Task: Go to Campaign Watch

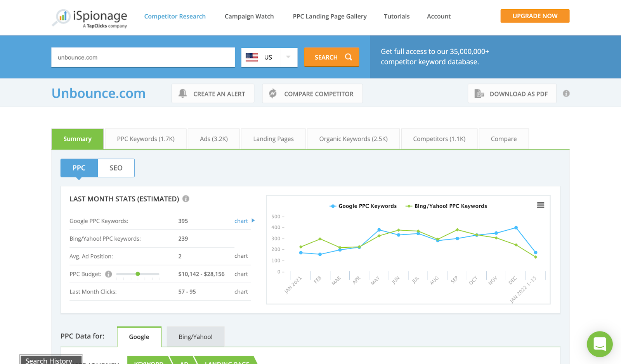Action: pyautogui.click(x=249, y=16)
